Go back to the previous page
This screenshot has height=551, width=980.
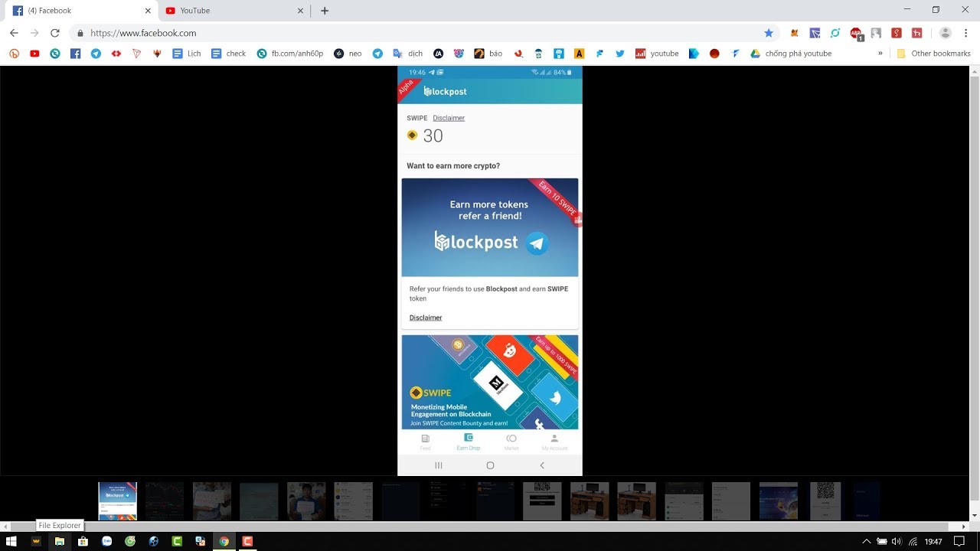point(14,33)
